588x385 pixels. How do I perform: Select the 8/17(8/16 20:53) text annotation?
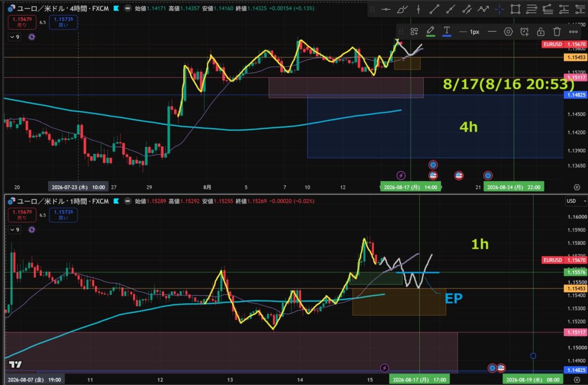(508, 84)
